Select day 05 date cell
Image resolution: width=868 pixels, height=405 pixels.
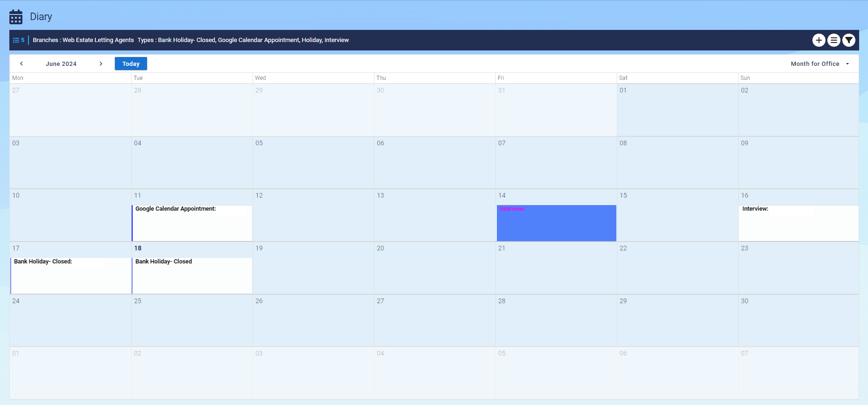pos(313,163)
